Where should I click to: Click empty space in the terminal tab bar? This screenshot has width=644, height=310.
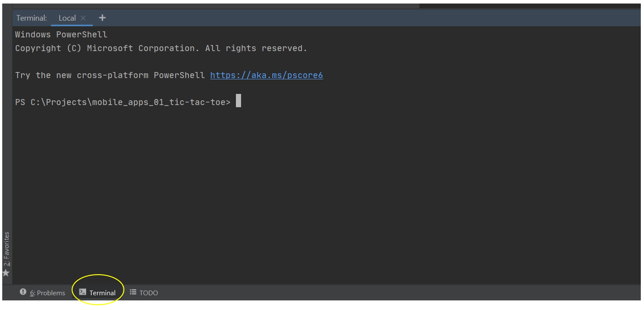click(352, 18)
